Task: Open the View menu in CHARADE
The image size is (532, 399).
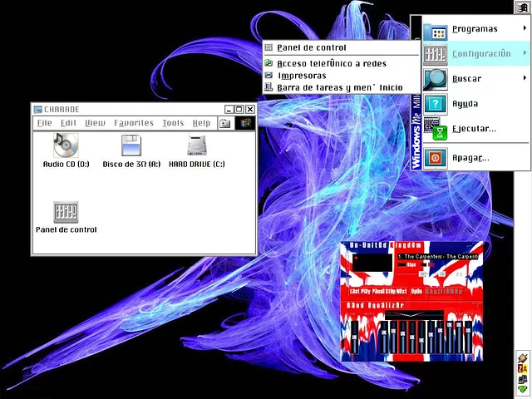Action: (x=95, y=123)
